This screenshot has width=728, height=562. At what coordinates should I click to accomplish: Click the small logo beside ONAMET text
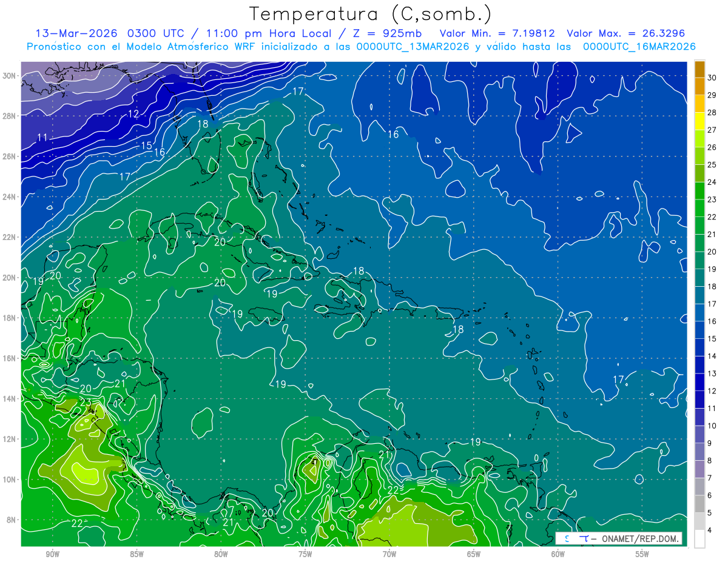pos(576,538)
